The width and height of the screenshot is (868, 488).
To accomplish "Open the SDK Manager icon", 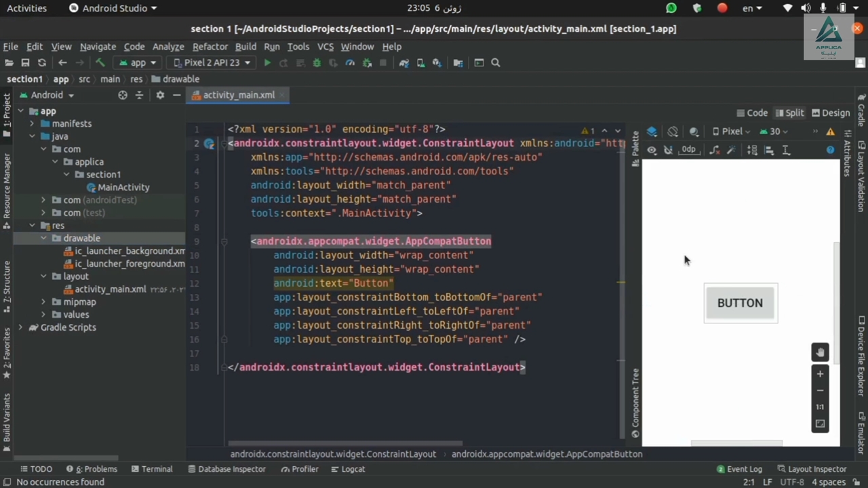I will point(437,62).
